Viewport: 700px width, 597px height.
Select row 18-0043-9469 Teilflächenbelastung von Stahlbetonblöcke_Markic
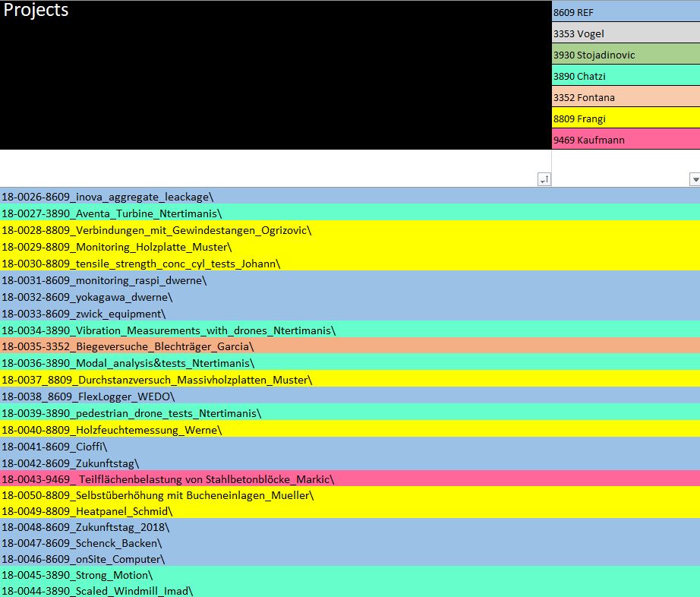tap(350, 479)
